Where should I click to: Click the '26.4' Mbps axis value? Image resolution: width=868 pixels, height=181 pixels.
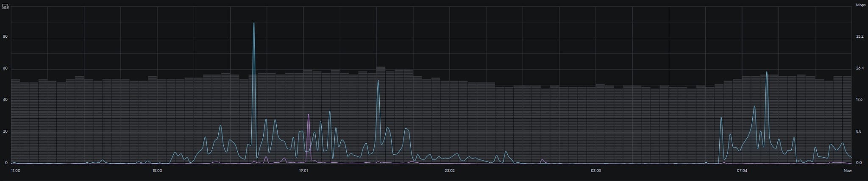[860, 68]
